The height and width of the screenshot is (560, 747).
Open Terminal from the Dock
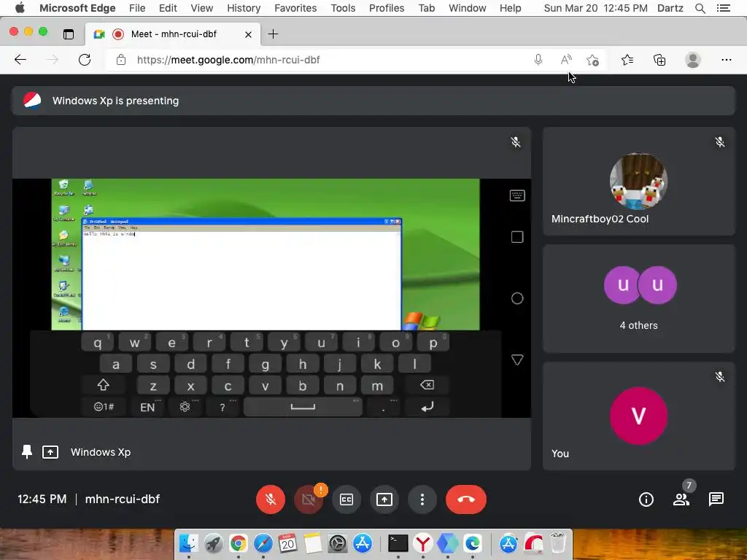pyautogui.click(x=398, y=542)
